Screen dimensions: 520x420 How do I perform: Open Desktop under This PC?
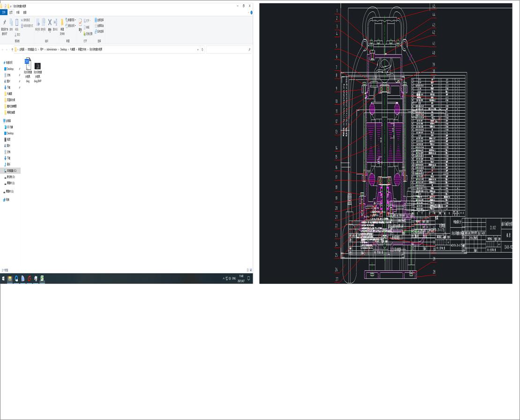click(10, 133)
